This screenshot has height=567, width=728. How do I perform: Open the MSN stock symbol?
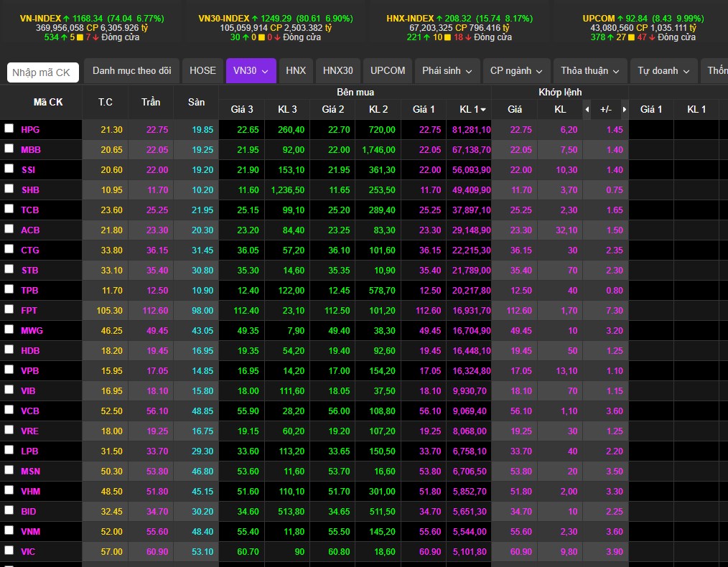30,471
